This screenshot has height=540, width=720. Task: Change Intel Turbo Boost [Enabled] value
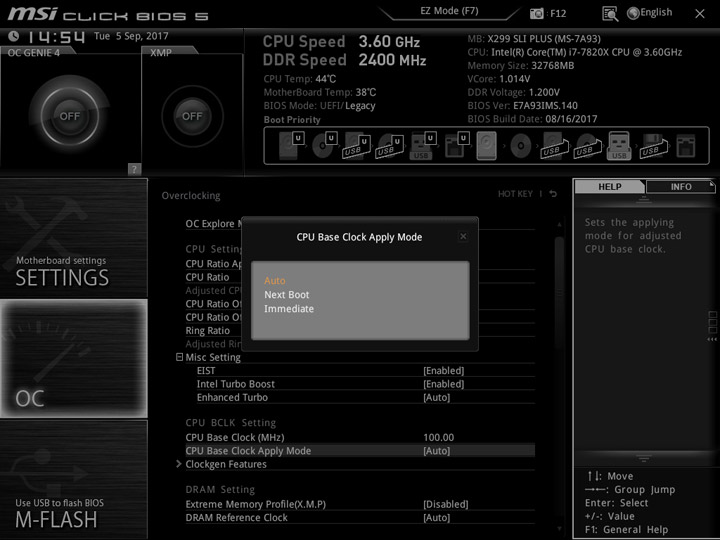tap(444, 384)
